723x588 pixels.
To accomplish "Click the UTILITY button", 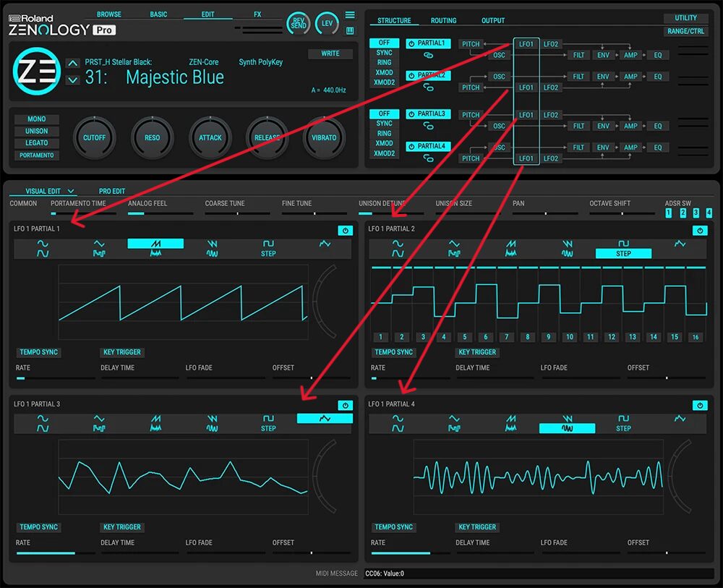I will pos(685,18).
